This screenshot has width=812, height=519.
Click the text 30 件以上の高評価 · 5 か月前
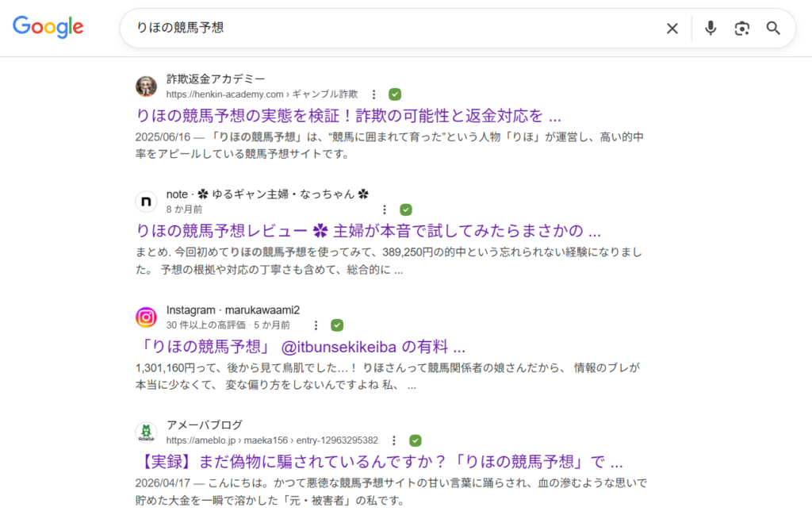click(x=228, y=325)
